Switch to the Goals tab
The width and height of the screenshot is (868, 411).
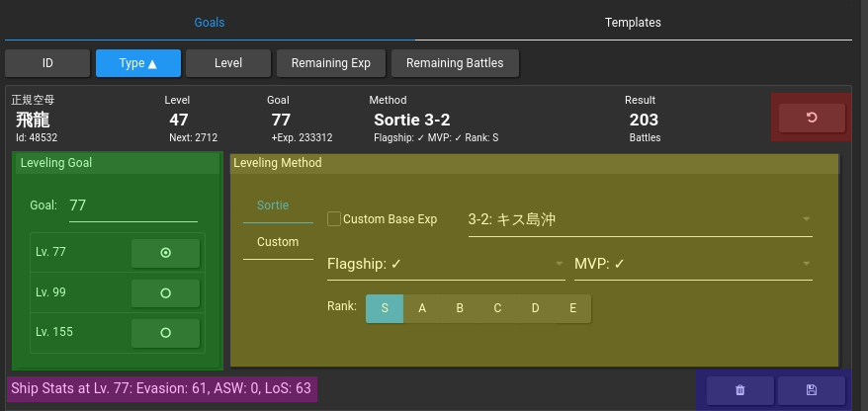tap(210, 23)
